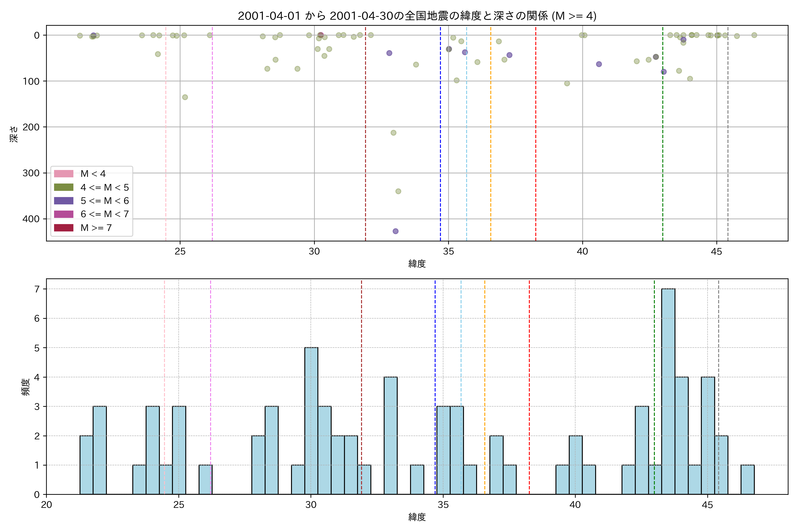This screenshot has width=798, height=532.
Task: Click the chart title text at the top
Action: pyautogui.click(x=417, y=16)
